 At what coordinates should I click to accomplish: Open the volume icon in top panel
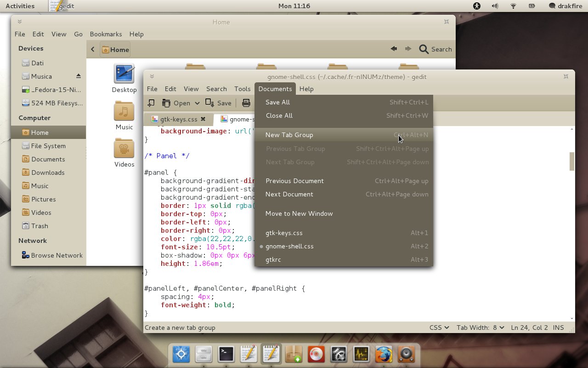495,6
